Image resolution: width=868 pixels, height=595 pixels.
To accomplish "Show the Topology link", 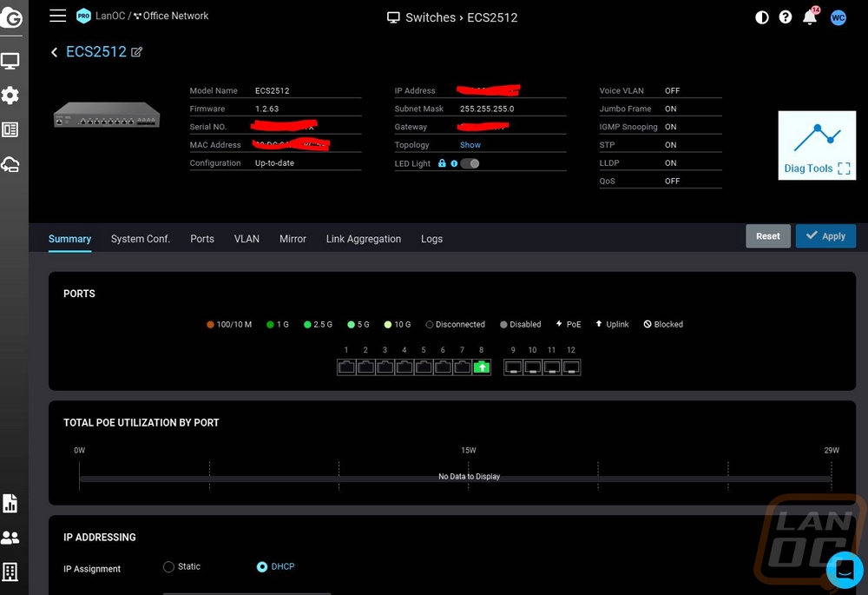I will [470, 144].
